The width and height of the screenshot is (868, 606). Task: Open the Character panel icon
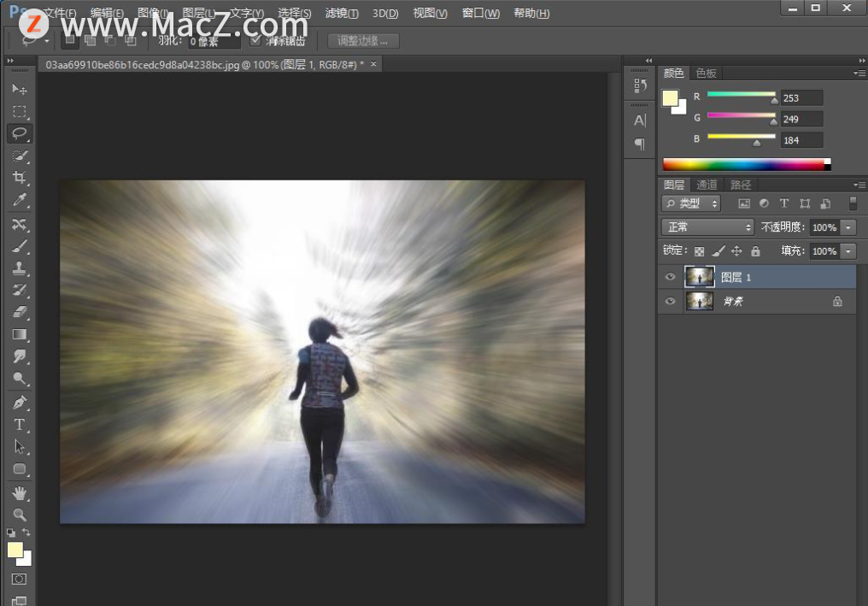640,121
